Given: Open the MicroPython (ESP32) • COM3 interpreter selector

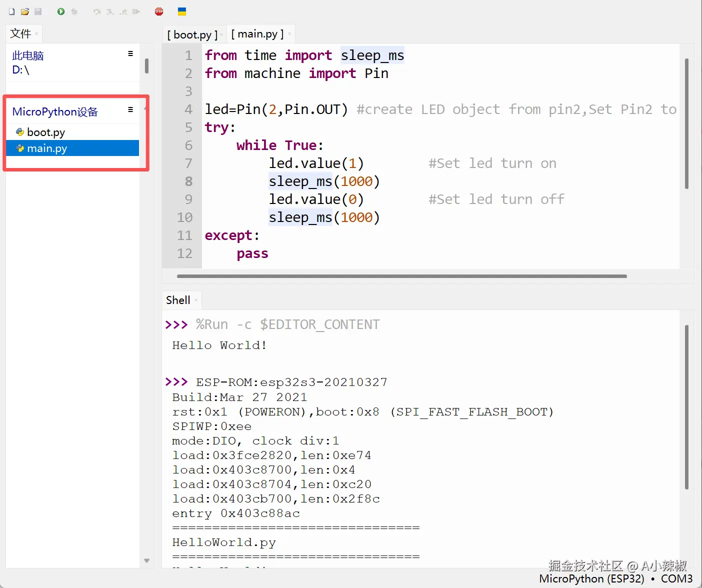Looking at the screenshot, I should coord(615,578).
